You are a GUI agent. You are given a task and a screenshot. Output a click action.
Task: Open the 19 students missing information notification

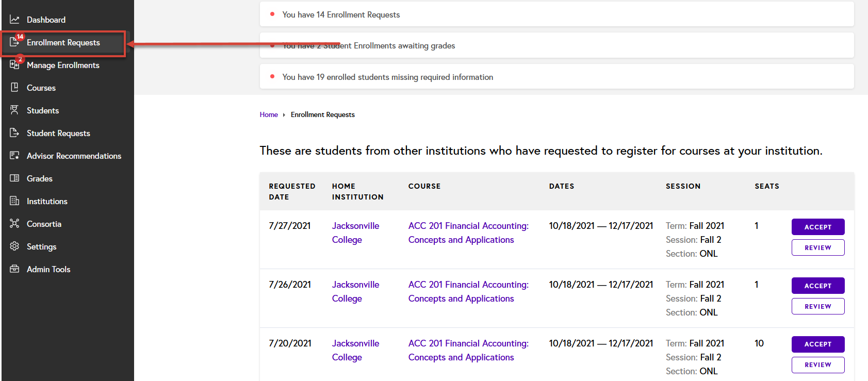click(x=557, y=77)
